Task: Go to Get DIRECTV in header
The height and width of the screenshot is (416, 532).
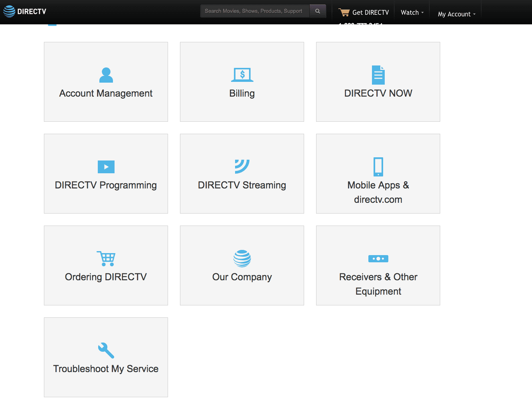Action: [370, 12]
